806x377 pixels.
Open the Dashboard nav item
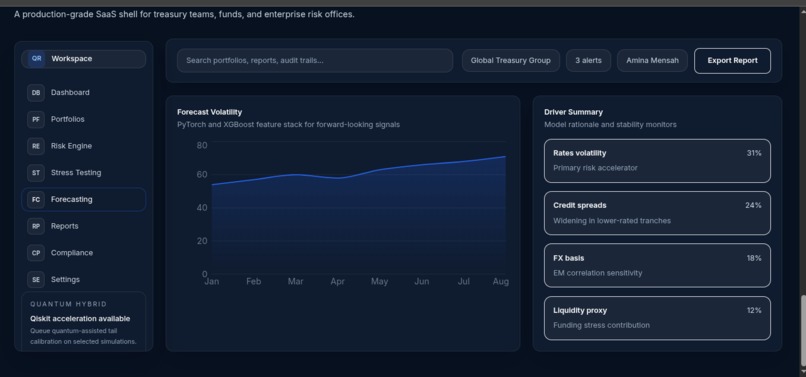84,93
